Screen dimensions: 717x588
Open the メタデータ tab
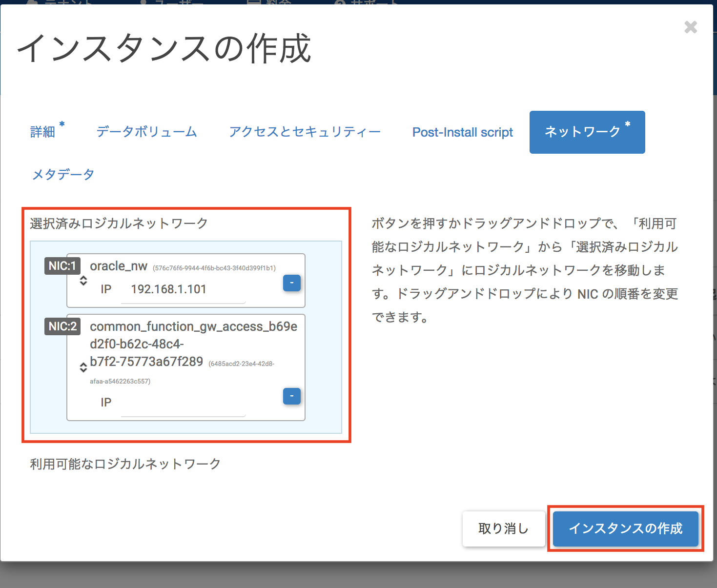coord(63,175)
